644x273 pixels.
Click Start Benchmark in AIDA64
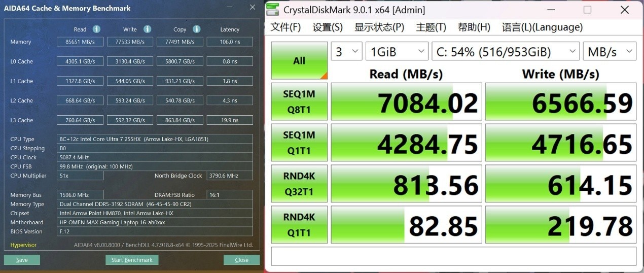132,260
